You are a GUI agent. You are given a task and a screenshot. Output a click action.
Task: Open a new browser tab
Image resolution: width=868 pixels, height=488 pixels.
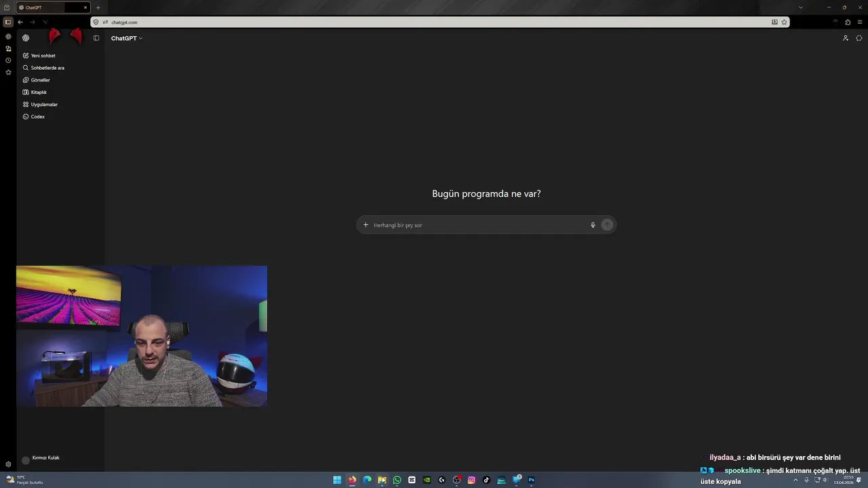click(x=98, y=7)
